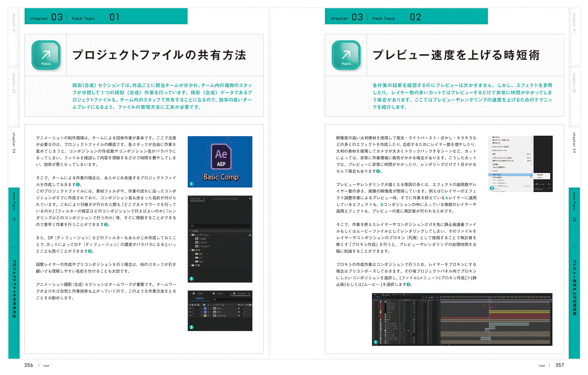Image resolution: width=588 pixels, height=375 pixels.
Task: Click the 1合成 composition icon
Action: tap(197, 239)
